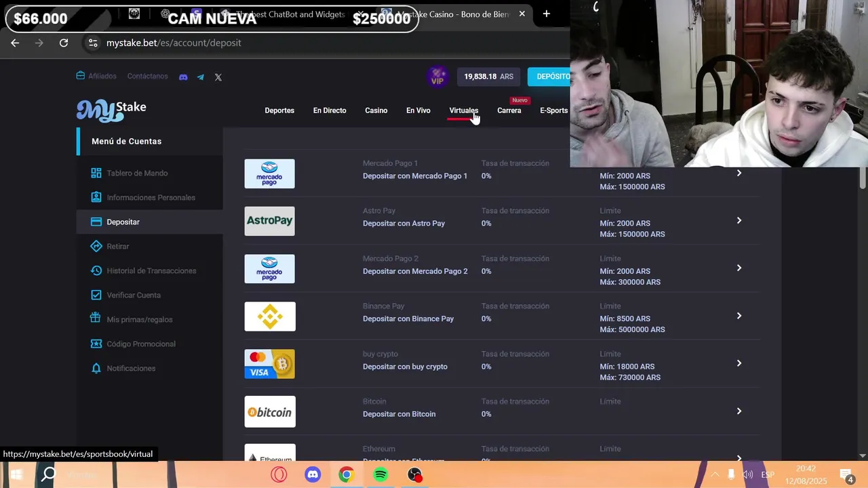
Task: Open a new browser tab
Action: 547,14
